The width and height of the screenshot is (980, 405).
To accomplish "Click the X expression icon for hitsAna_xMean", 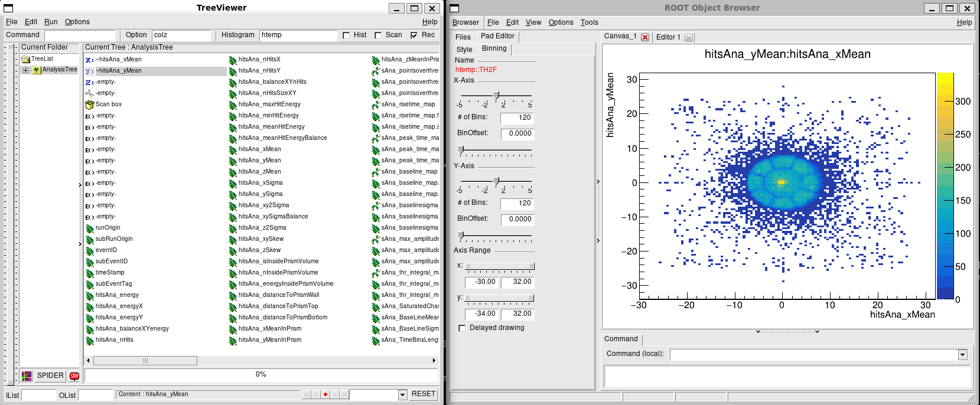I will pyautogui.click(x=89, y=60).
